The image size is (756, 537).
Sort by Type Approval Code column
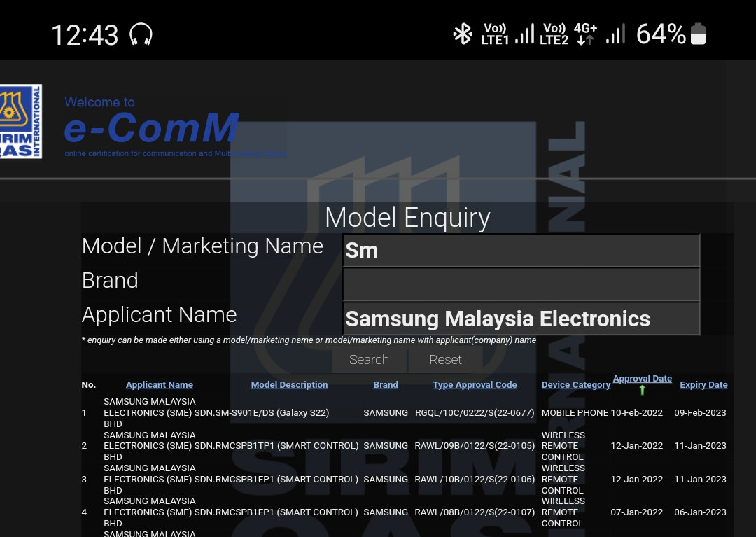coord(475,384)
